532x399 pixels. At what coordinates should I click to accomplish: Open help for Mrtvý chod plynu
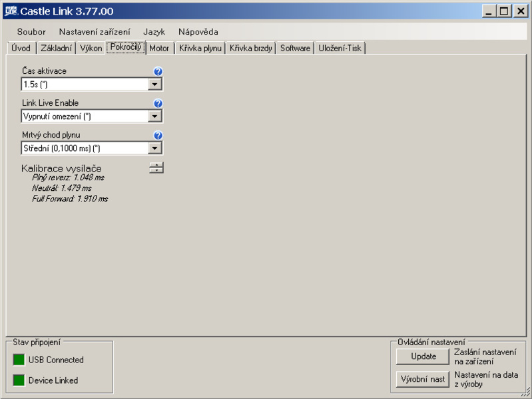[158, 135]
